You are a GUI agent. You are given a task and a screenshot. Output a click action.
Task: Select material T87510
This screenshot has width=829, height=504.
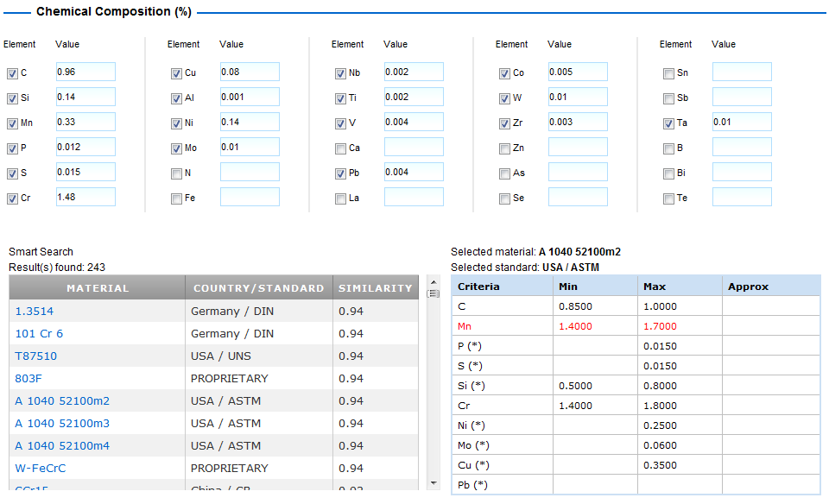pyautogui.click(x=35, y=356)
